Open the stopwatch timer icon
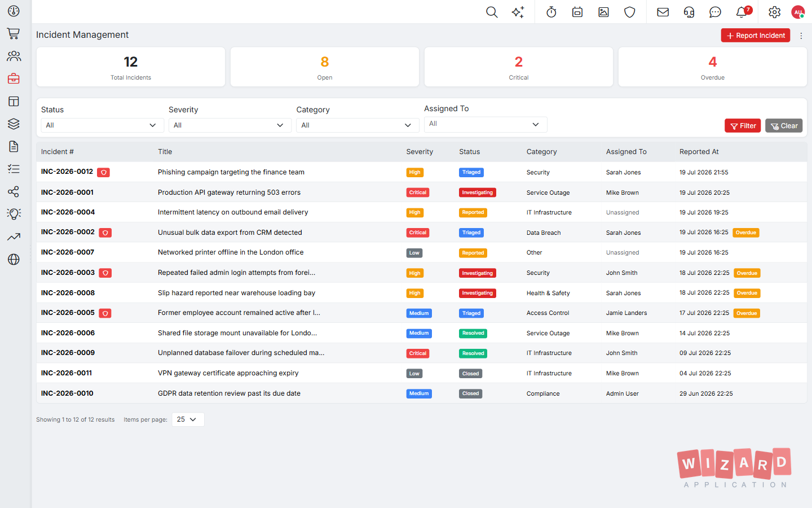The width and height of the screenshot is (812, 508). coord(551,12)
